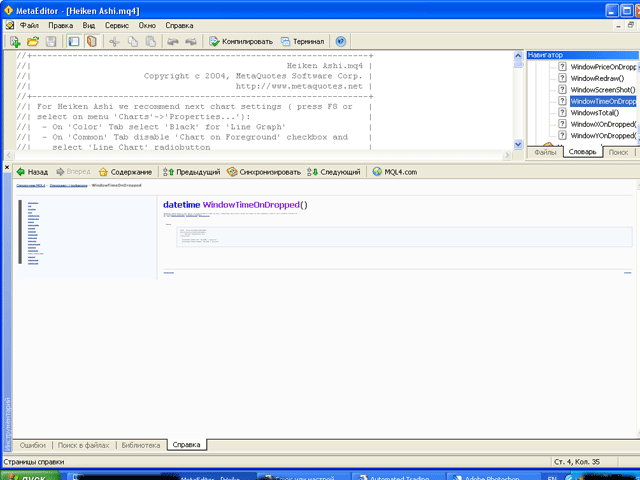The image size is (640, 480).
Task: Open the Поиск в файлах tab
Action: coord(83,445)
